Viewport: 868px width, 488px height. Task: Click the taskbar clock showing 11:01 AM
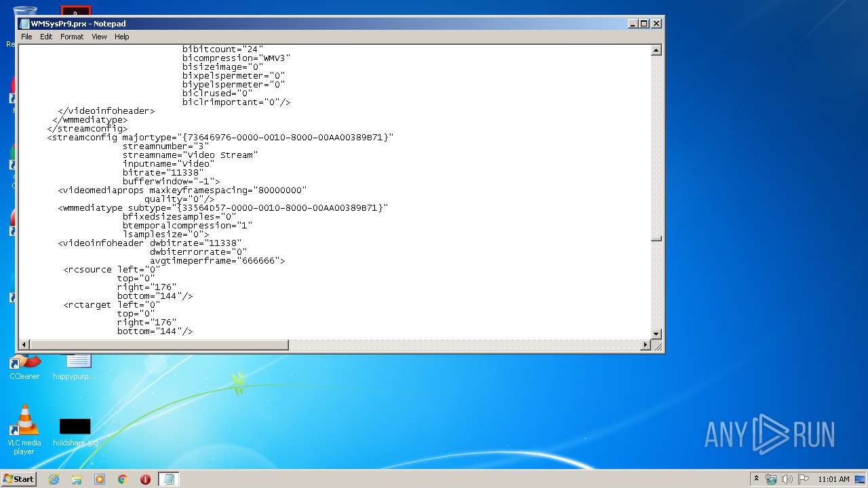(833, 479)
